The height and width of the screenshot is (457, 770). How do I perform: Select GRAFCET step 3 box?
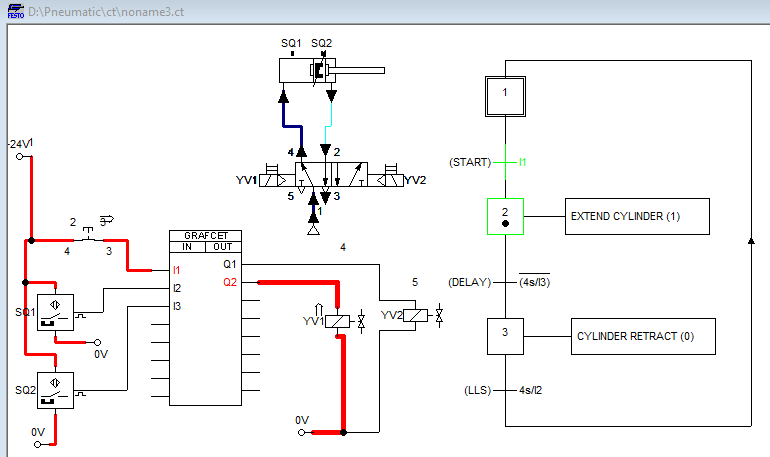click(x=505, y=336)
